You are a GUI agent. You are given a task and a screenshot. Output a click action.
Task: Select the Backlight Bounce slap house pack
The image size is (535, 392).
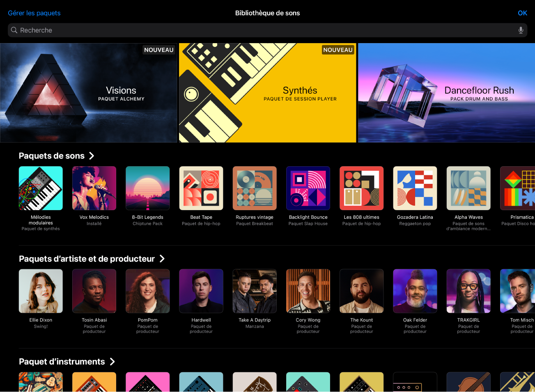(308, 188)
